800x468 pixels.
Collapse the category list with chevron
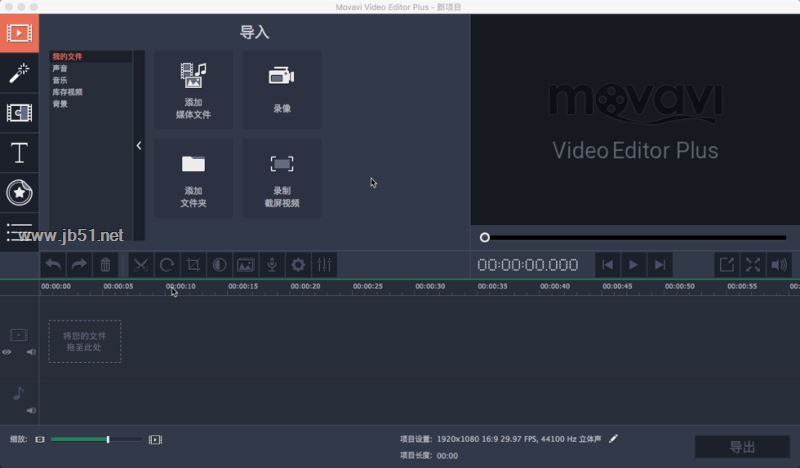[x=139, y=145]
